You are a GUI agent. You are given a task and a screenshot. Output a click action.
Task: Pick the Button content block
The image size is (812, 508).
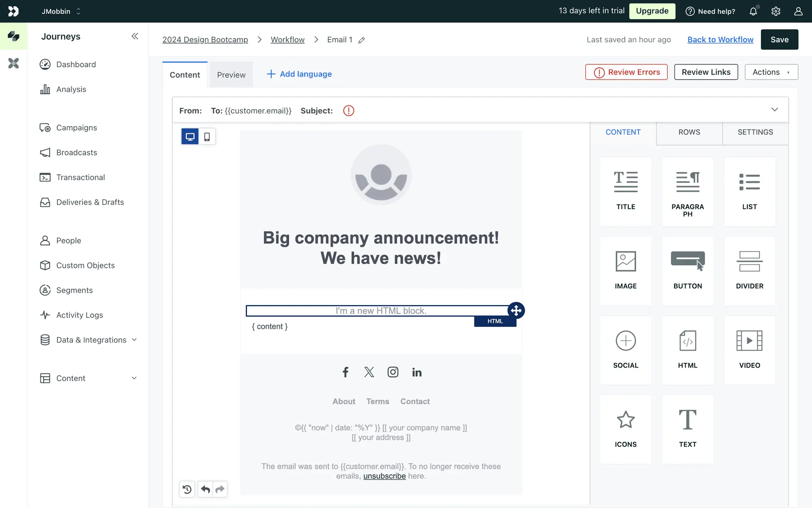click(687, 271)
